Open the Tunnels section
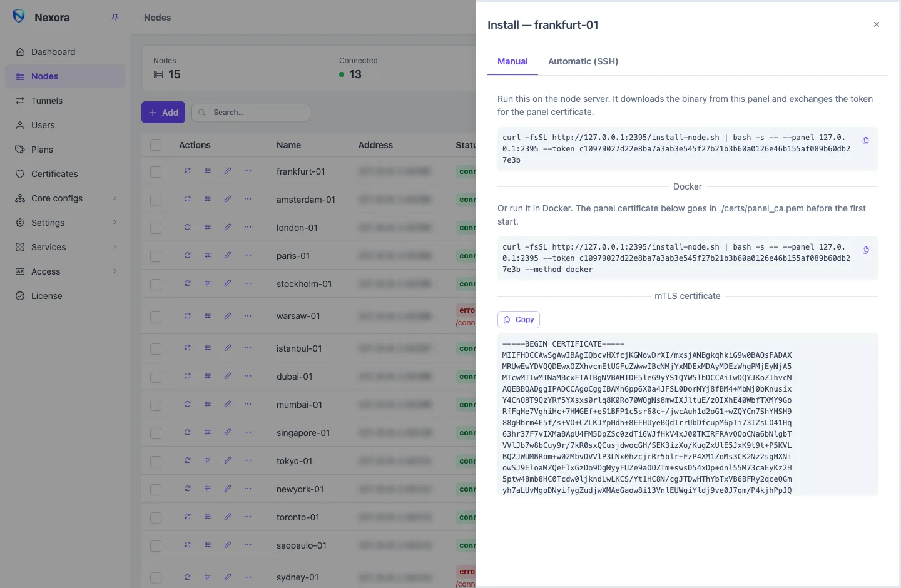The height and width of the screenshot is (588, 901). pyautogui.click(x=65, y=101)
